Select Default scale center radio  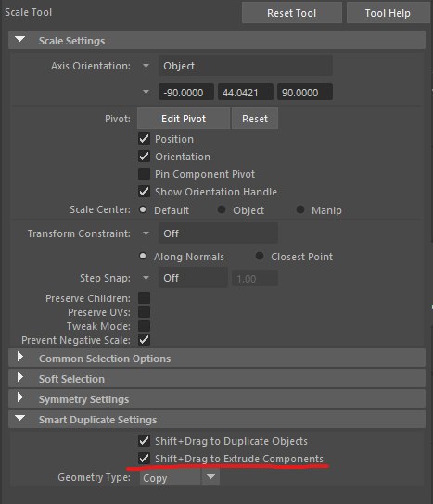click(143, 210)
